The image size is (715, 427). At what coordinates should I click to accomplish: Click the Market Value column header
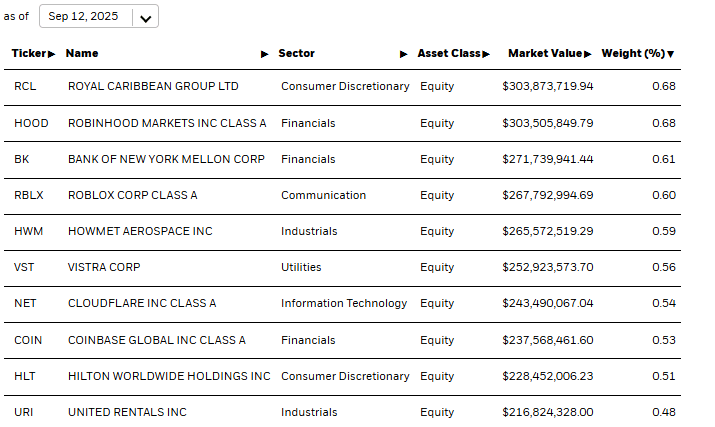[545, 54]
